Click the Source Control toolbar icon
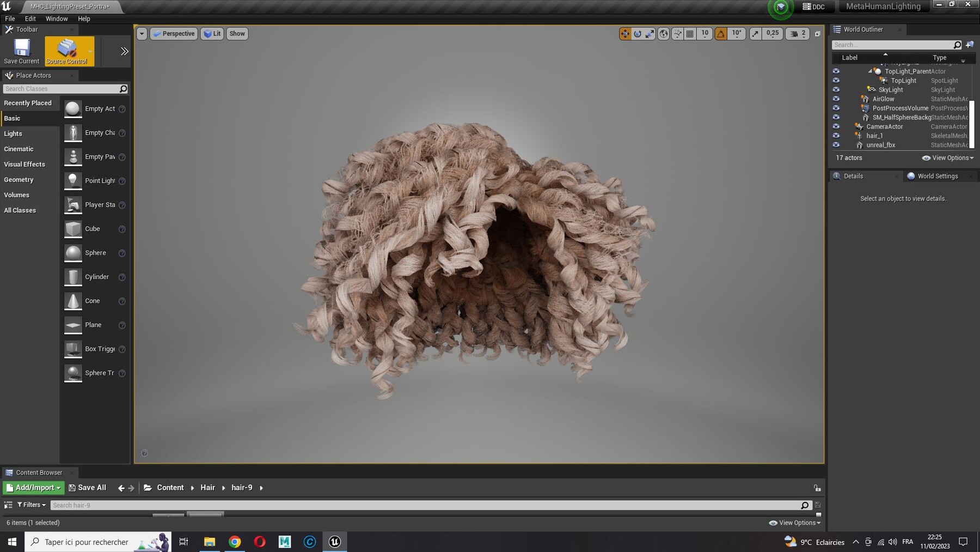980x552 pixels. tap(68, 51)
